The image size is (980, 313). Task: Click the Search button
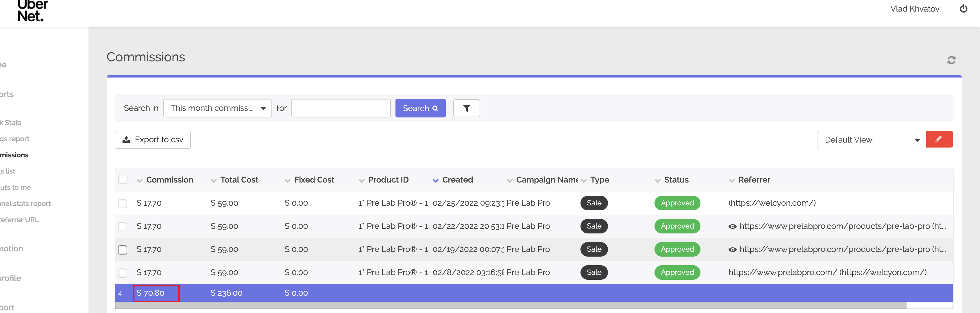point(420,108)
